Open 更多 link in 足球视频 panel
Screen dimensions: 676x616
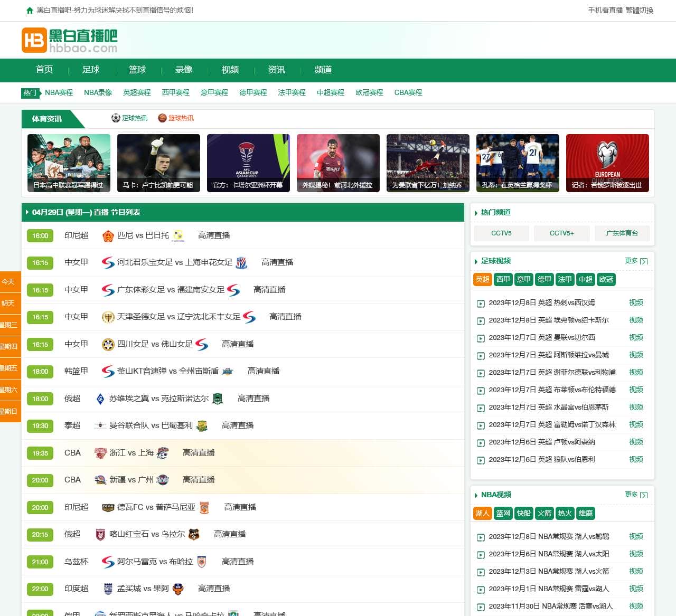click(636, 261)
